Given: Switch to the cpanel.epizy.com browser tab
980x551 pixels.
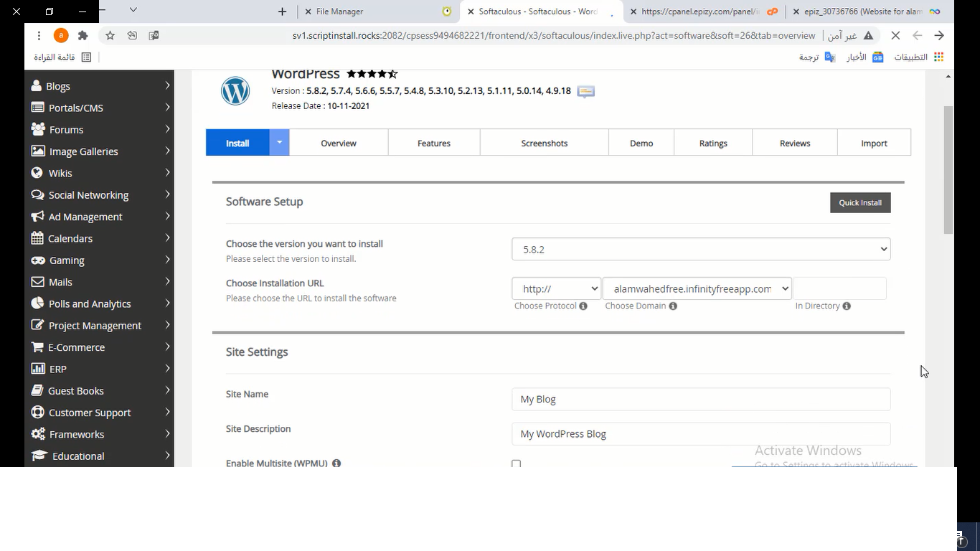Looking at the screenshot, I should coord(705,11).
